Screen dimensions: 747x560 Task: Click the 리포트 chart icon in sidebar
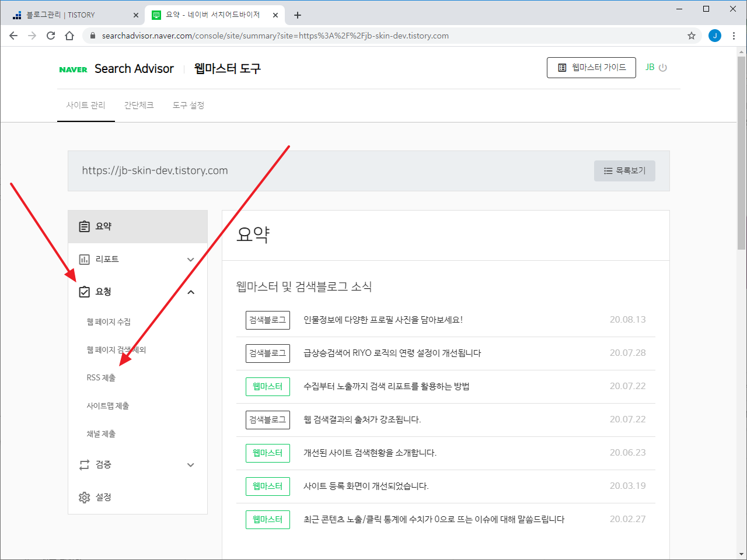[x=85, y=259]
